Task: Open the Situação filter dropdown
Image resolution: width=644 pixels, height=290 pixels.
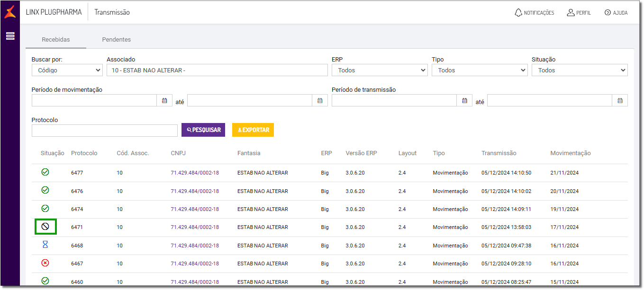Action: click(x=579, y=70)
